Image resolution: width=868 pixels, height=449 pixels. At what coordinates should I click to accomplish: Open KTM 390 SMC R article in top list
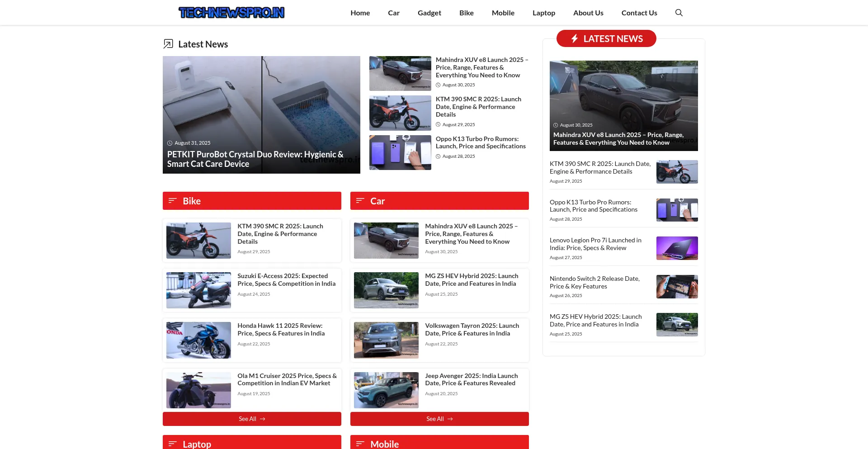click(478, 107)
